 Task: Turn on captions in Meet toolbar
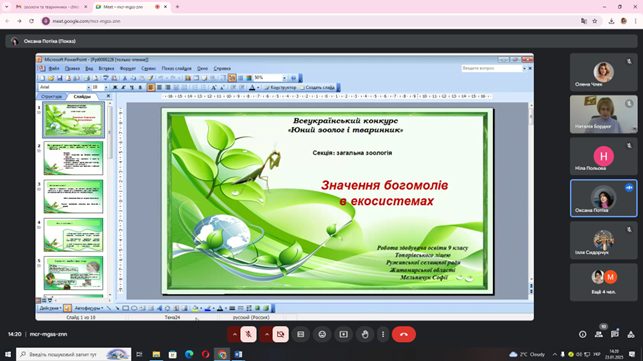pos(301,334)
